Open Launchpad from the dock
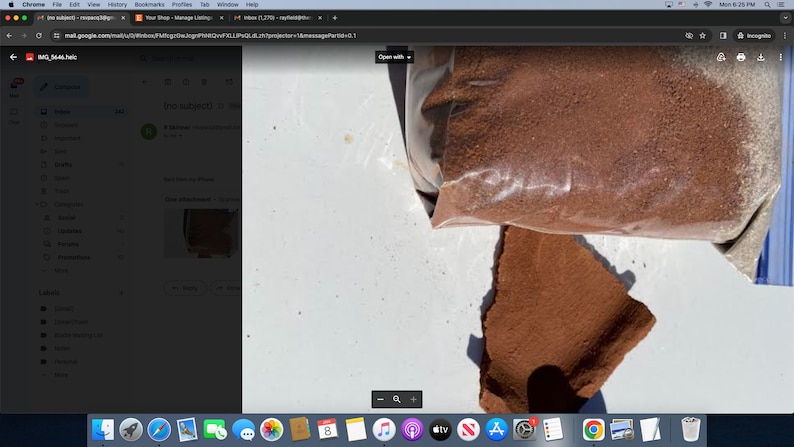Image resolution: width=794 pixels, height=447 pixels. (131, 430)
